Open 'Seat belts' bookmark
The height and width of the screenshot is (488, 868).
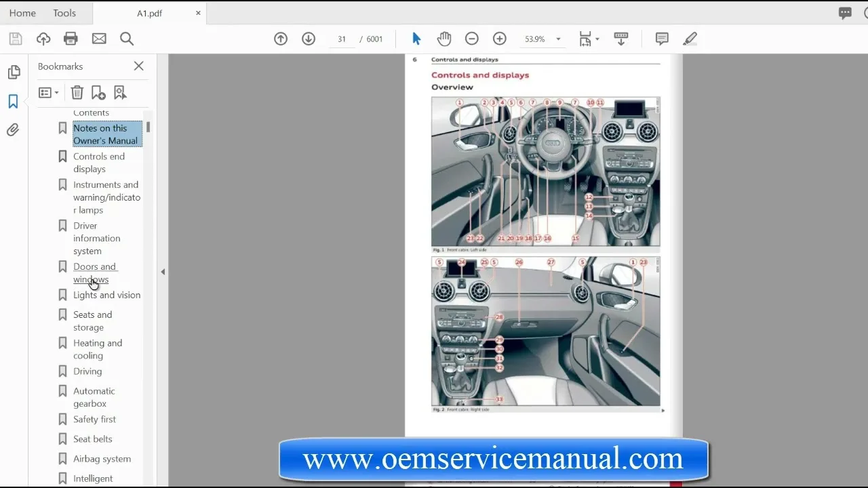93,439
